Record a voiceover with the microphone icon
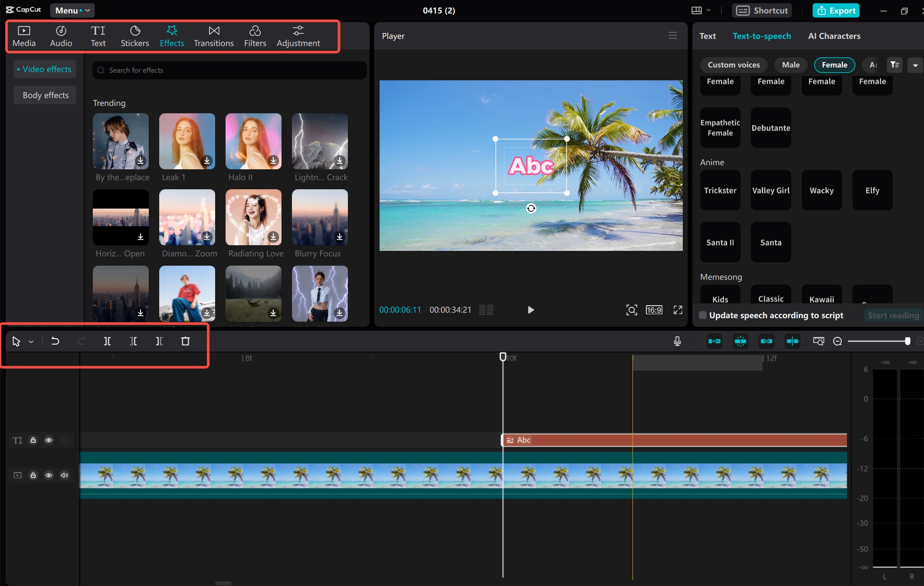The height and width of the screenshot is (586, 924). click(x=677, y=341)
